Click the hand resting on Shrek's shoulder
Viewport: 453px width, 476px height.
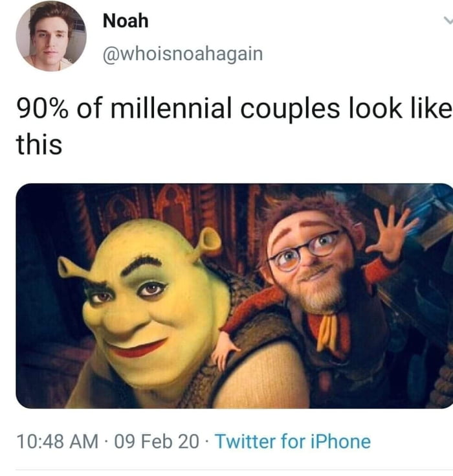tap(225, 348)
